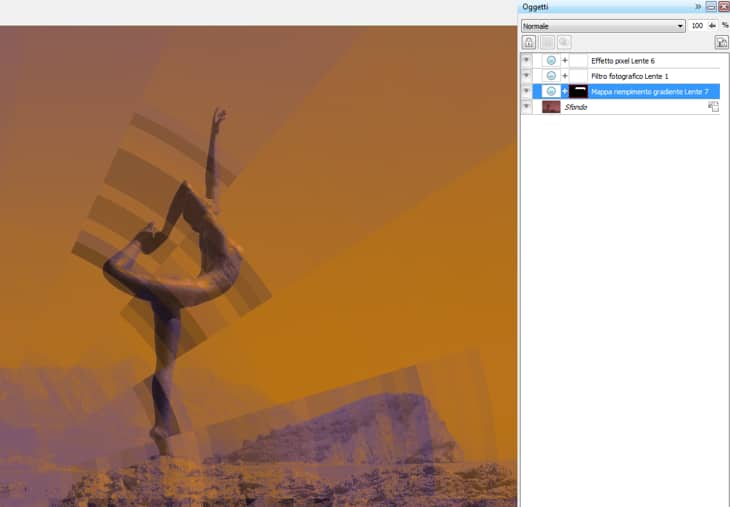Hide the Effetto pixel Lente 6 layer
Image resolution: width=730 pixels, height=507 pixels.
[x=527, y=61]
